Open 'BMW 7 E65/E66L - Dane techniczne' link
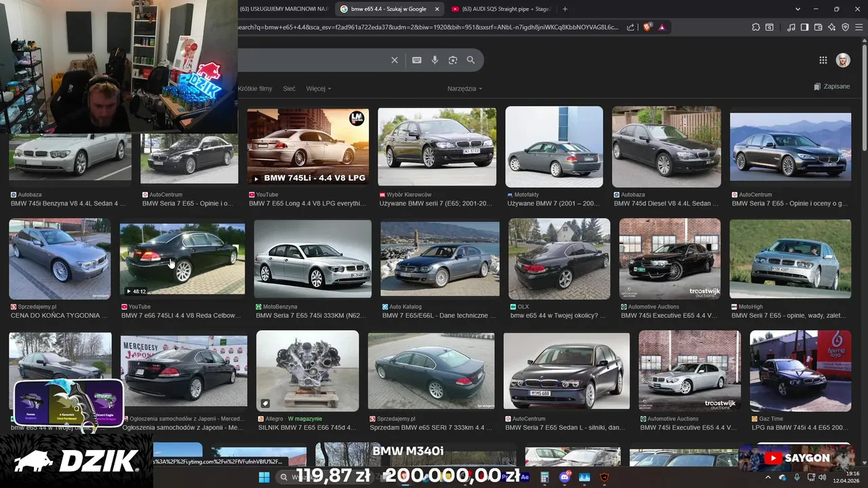The image size is (868, 488). click(x=439, y=316)
